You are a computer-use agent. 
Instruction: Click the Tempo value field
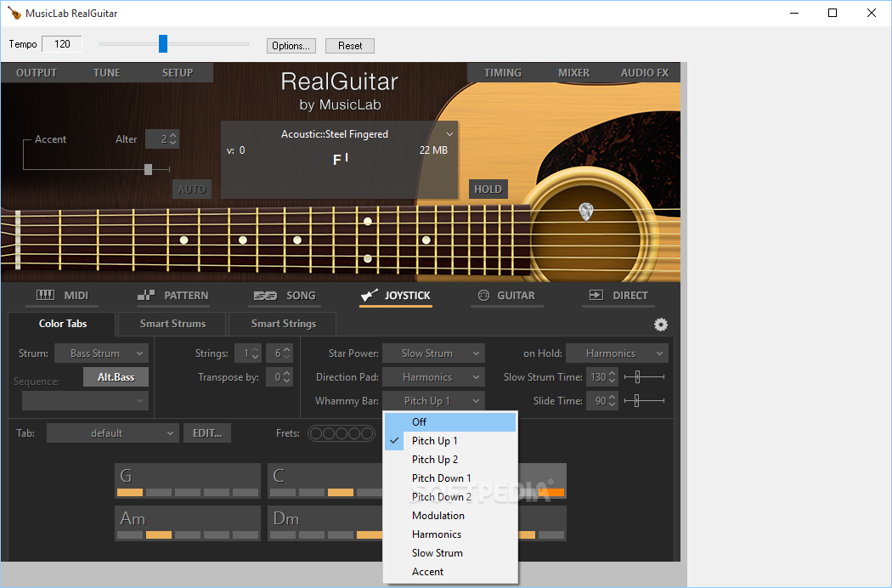point(62,44)
